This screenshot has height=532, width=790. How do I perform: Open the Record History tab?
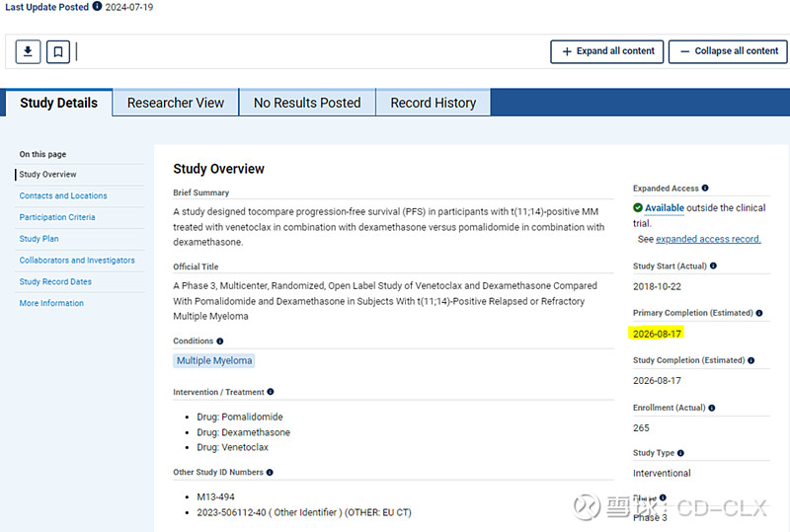click(x=433, y=103)
